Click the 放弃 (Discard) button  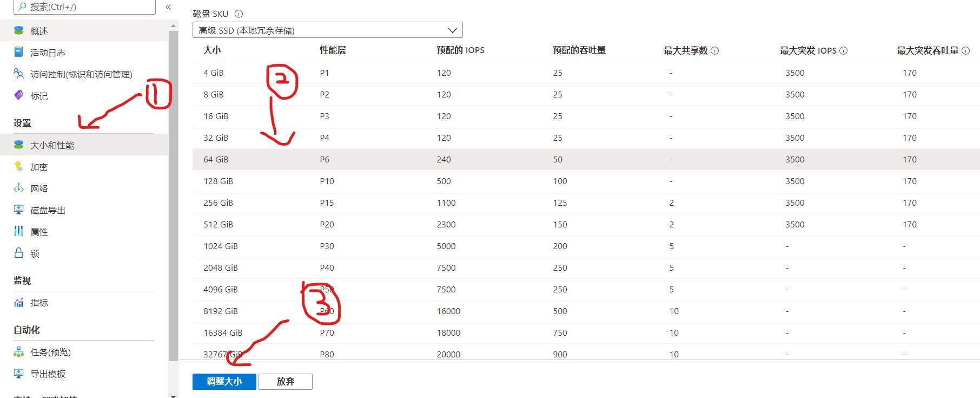point(285,381)
